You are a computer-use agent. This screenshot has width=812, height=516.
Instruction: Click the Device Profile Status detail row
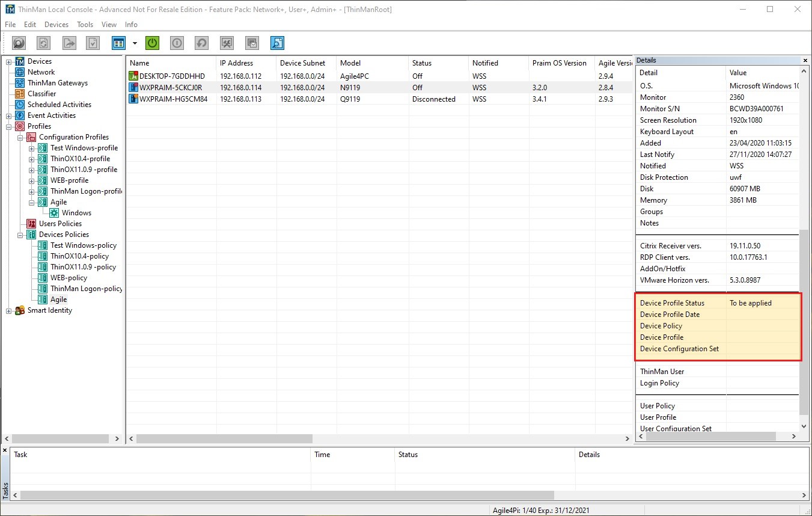click(718, 303)
